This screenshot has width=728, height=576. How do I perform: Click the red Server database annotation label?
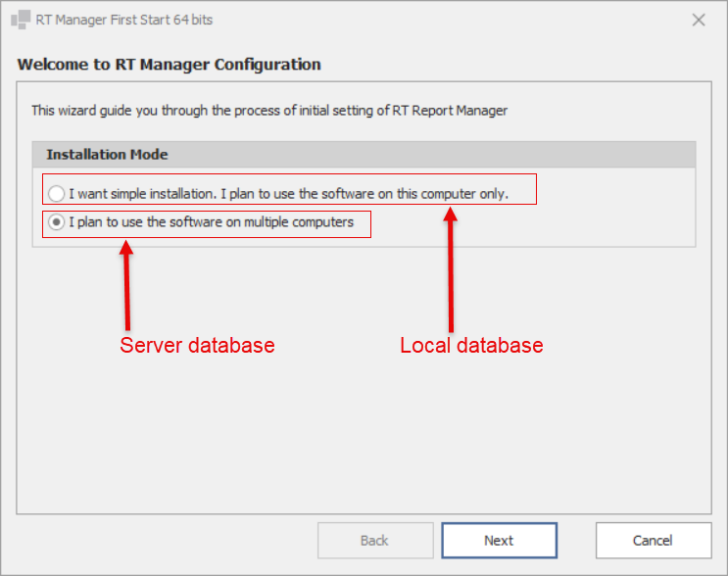(x=197, y=346)
